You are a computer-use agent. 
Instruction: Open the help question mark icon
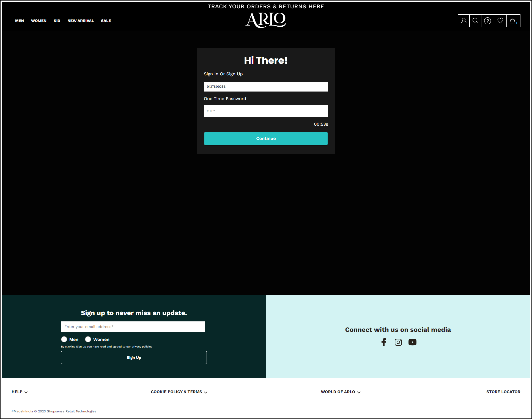click(x=487, y=21)
